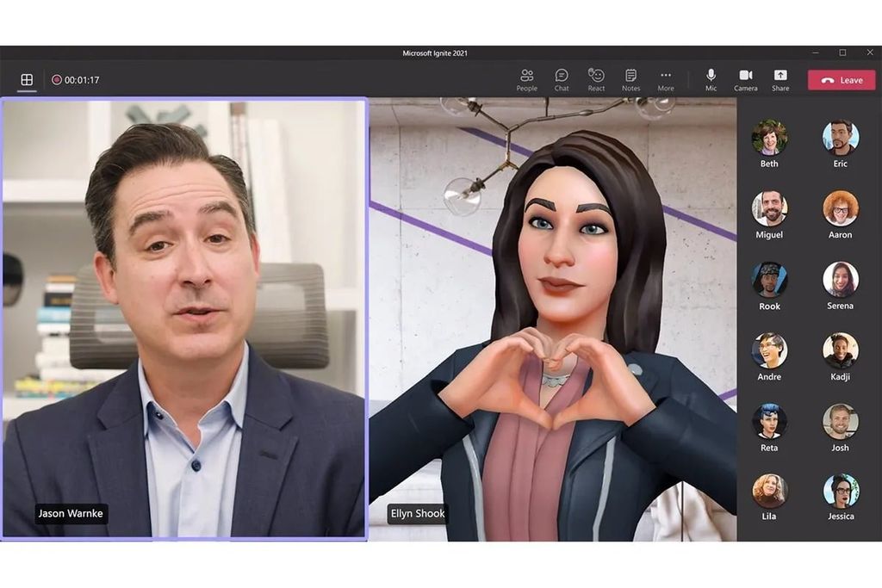
Task: Open the meeting Notes
Action: (630, 79)
